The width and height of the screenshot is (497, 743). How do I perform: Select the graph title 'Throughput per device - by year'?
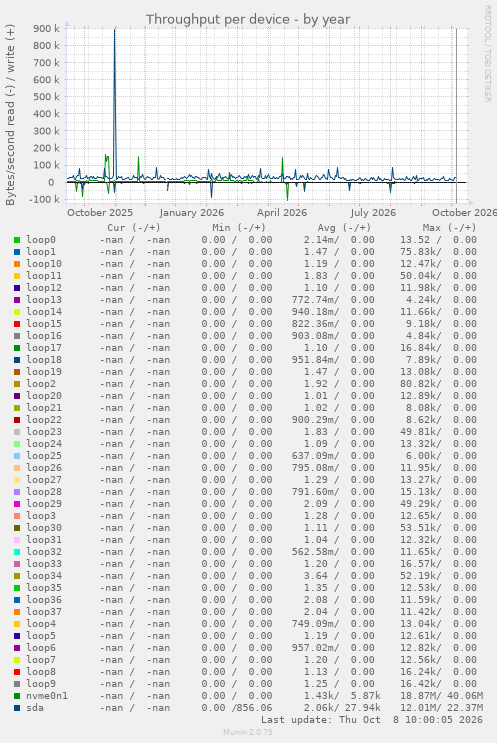[x=248, y=19]
